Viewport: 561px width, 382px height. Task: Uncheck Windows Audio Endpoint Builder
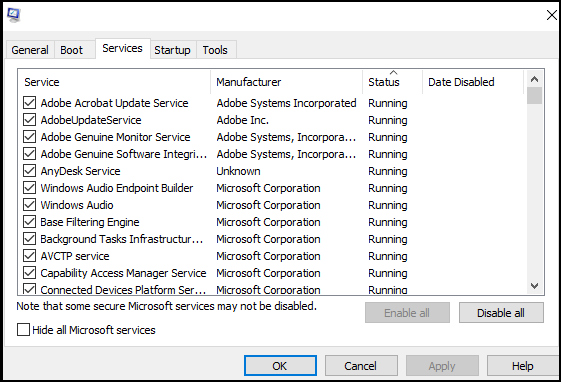pos(29,188)
